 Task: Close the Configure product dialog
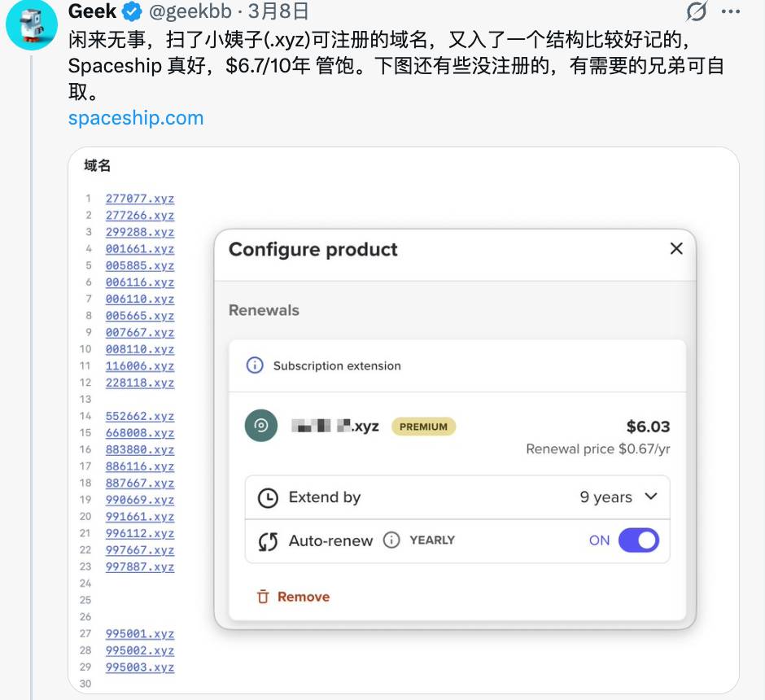[675, 249]
